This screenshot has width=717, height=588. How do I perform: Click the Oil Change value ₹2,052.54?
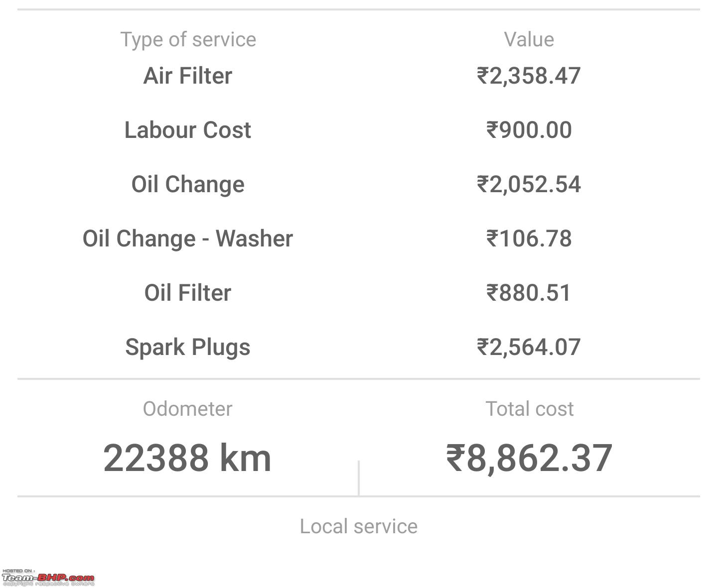click(x=529, y=184)
